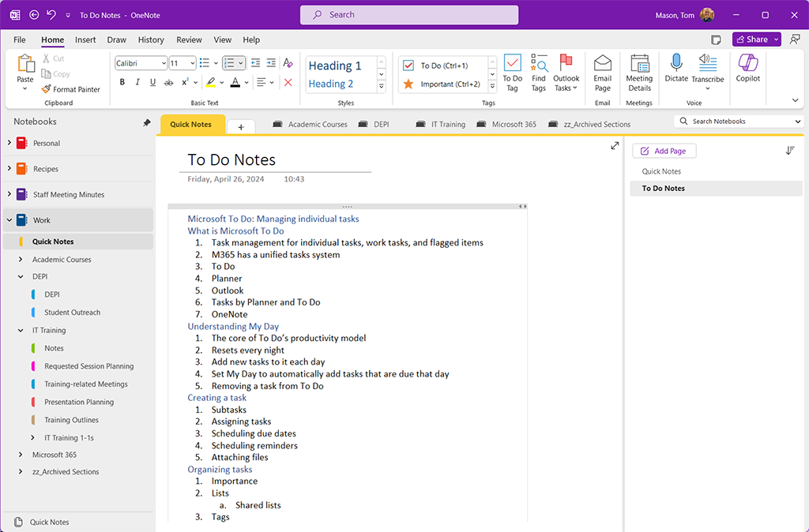
Task: Open the Dictate voice tool
Action: [x=675, y=71]
